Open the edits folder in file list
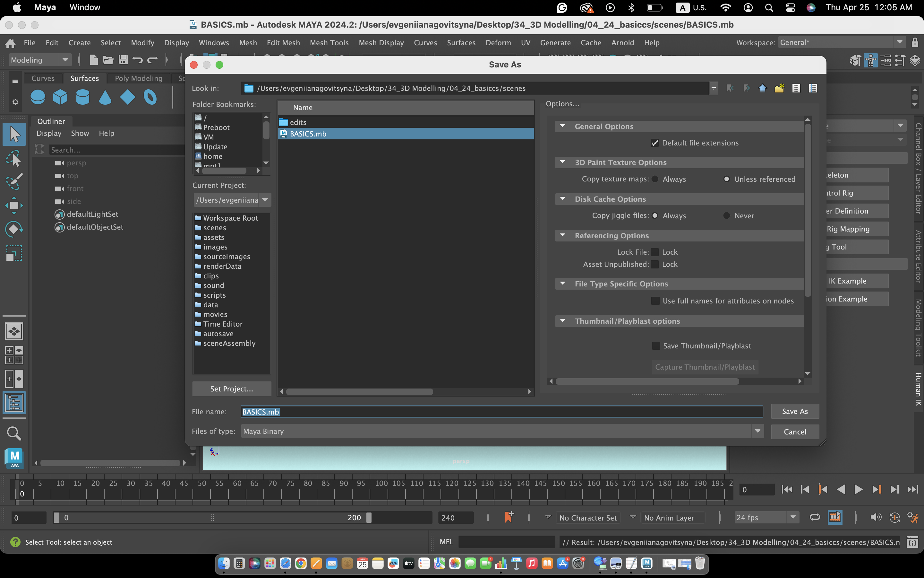Screen dimensions: 924x578 (x=406, y=122)
